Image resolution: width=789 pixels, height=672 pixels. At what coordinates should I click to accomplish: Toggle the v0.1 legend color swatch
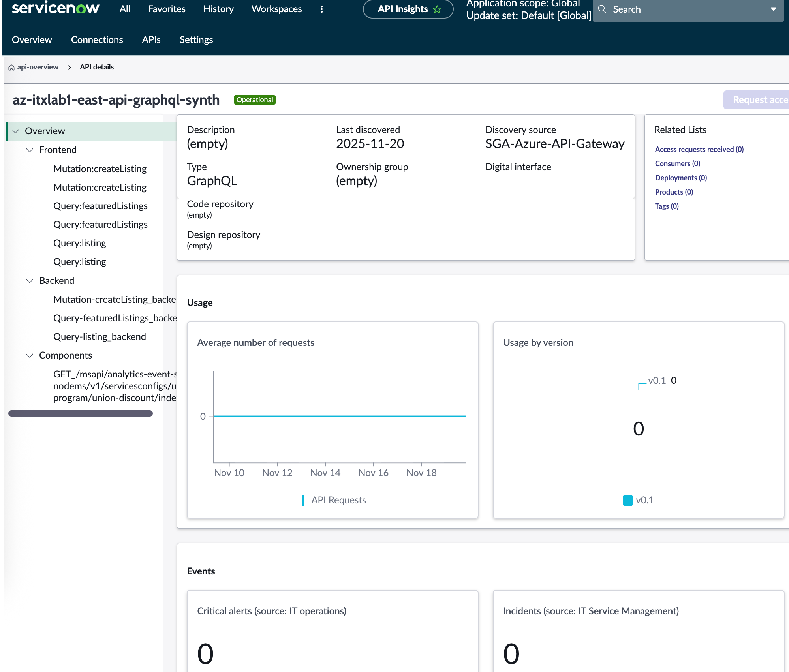[628, 500]
